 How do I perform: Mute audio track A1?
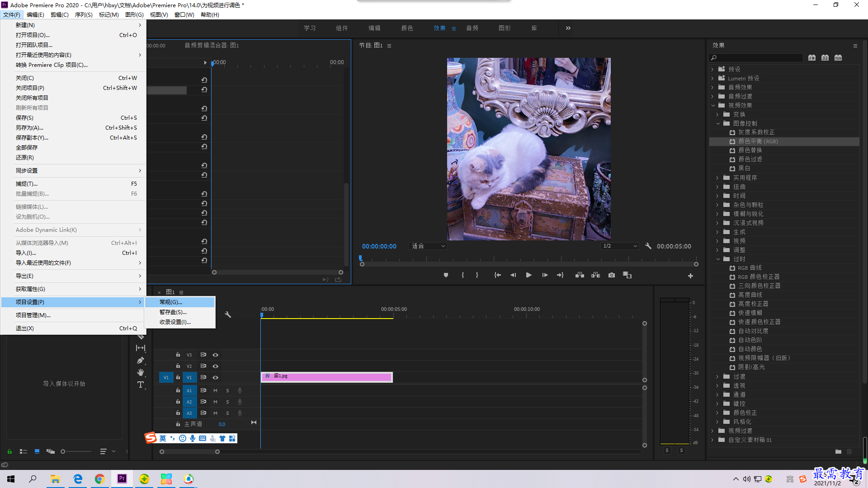coord(215,390)
